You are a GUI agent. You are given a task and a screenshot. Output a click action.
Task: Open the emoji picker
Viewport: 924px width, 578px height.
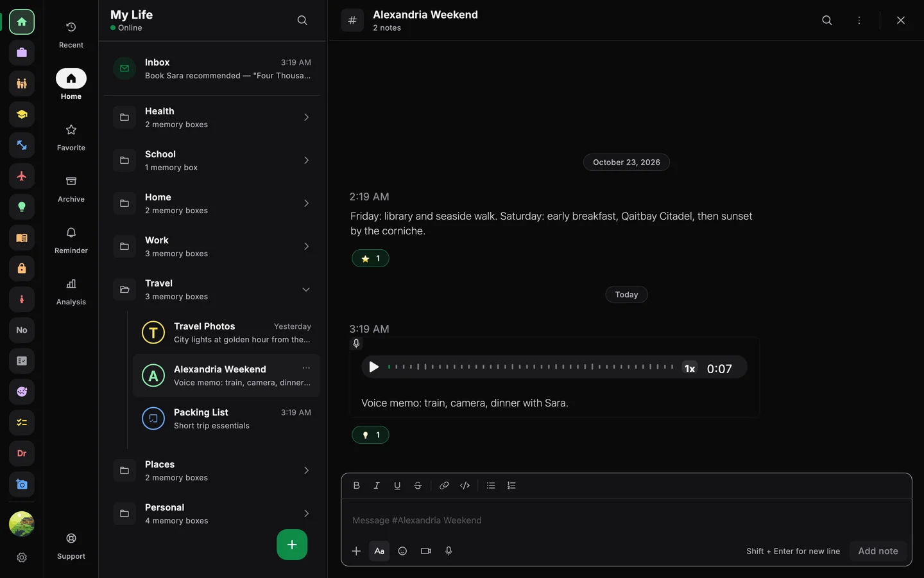point(402,551)
